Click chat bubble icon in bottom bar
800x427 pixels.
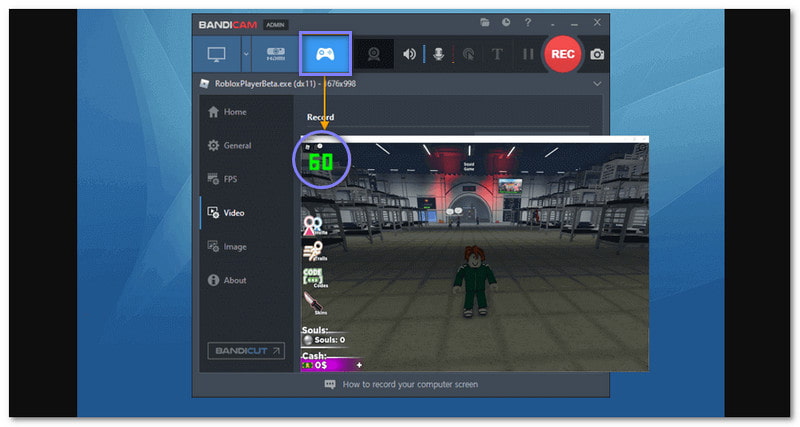click(x=330, y=384)
